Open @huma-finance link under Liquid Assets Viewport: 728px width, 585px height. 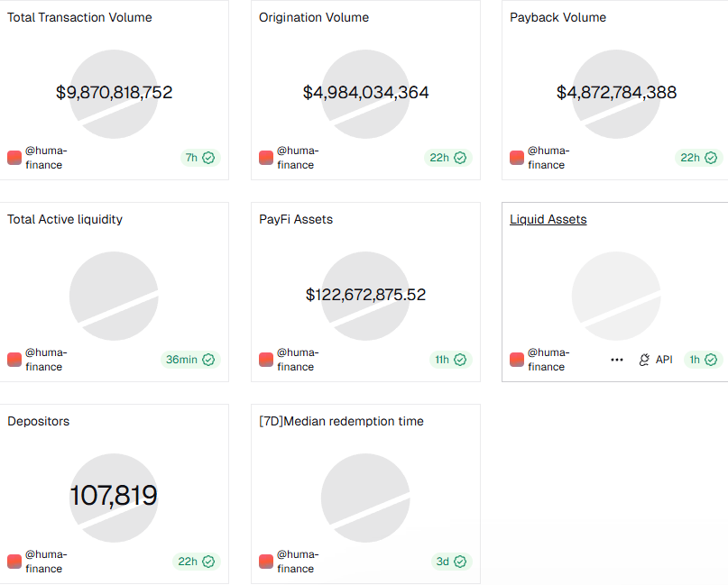tap(548, 360)
